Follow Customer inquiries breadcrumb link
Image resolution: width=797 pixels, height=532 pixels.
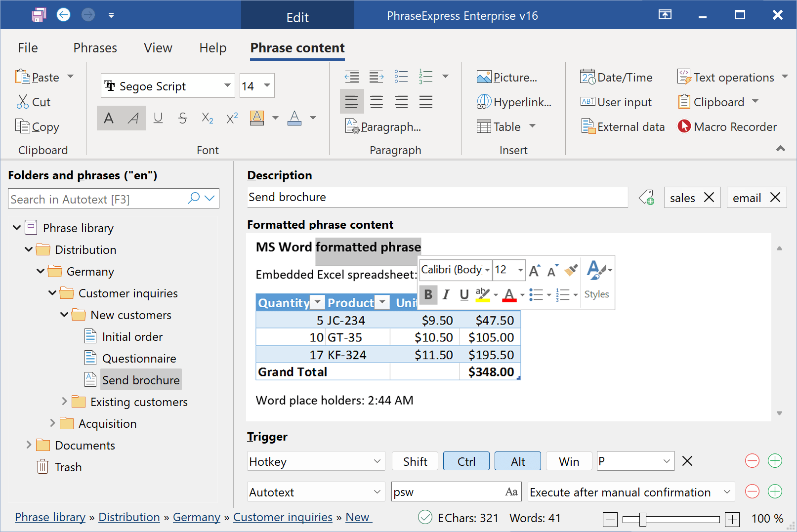pos(283,517)
